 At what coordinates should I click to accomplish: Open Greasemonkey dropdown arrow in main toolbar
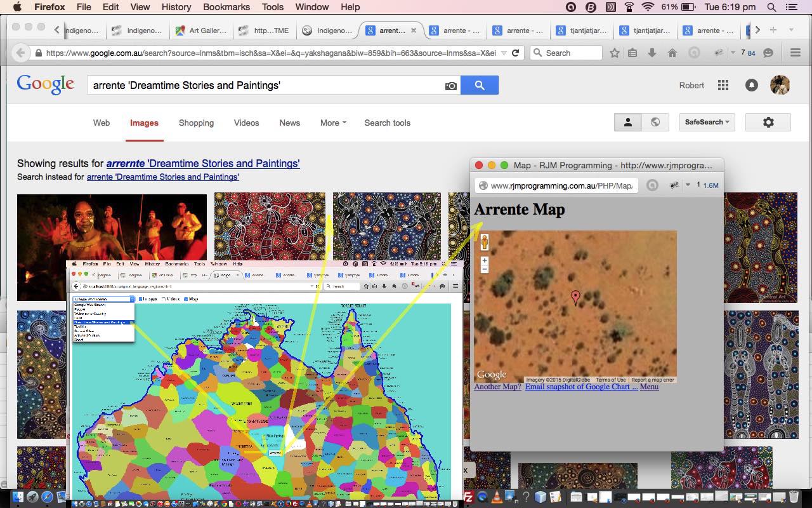(733, 53)
